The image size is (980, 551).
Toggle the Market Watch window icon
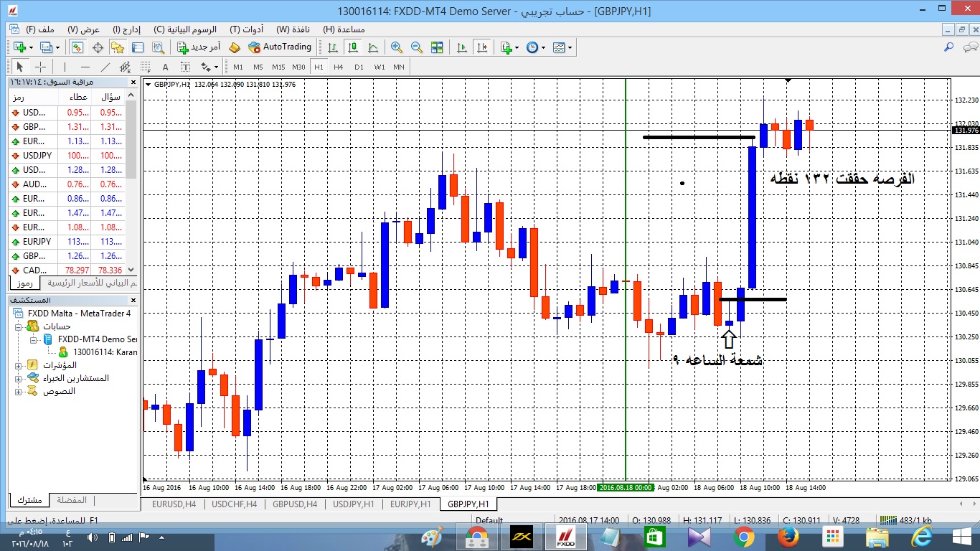click(77, 47)
